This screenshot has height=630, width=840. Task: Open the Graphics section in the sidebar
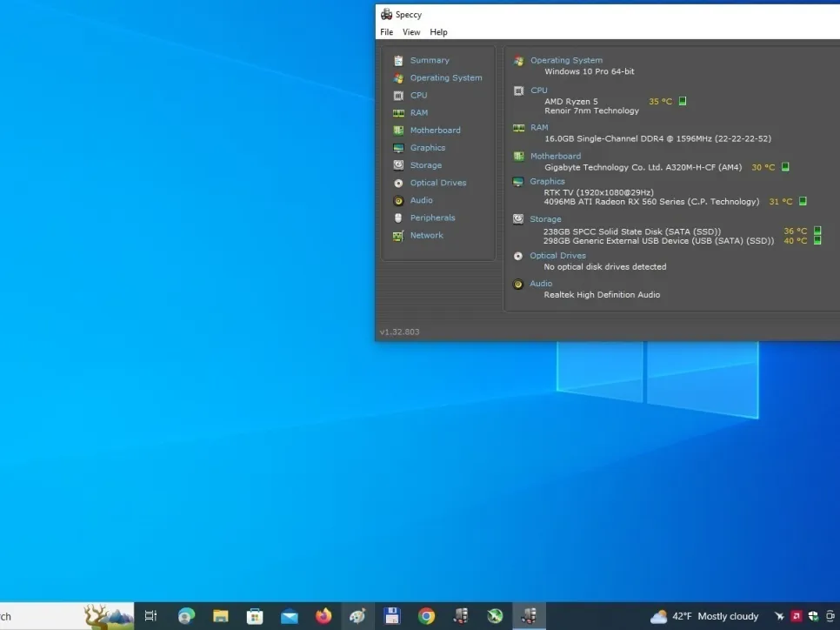coord(428,148)
